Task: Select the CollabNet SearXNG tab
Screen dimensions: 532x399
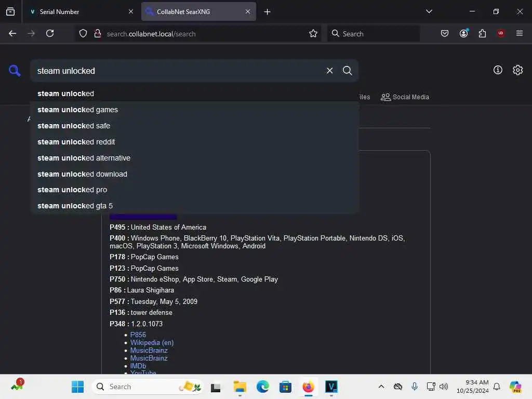Action: pos(198,11)
